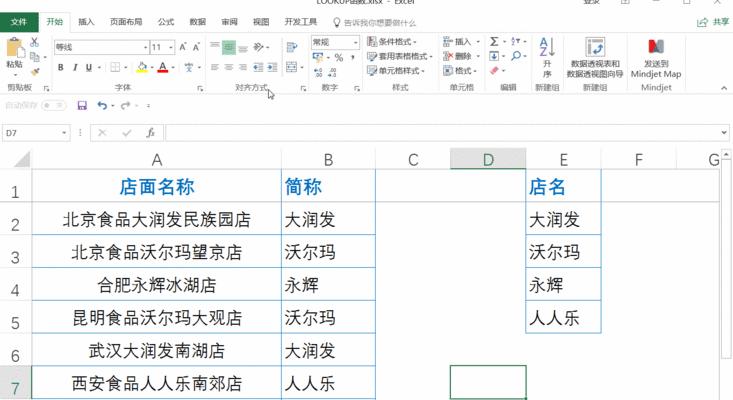Open 套用表格格式 table format menu
This screenshot has height=400, width=733.
click(x=400, y=56)
